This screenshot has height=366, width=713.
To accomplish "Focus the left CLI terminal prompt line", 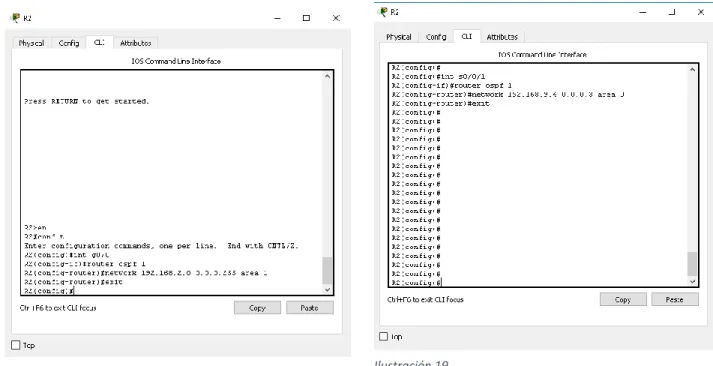I will (173, 291).
